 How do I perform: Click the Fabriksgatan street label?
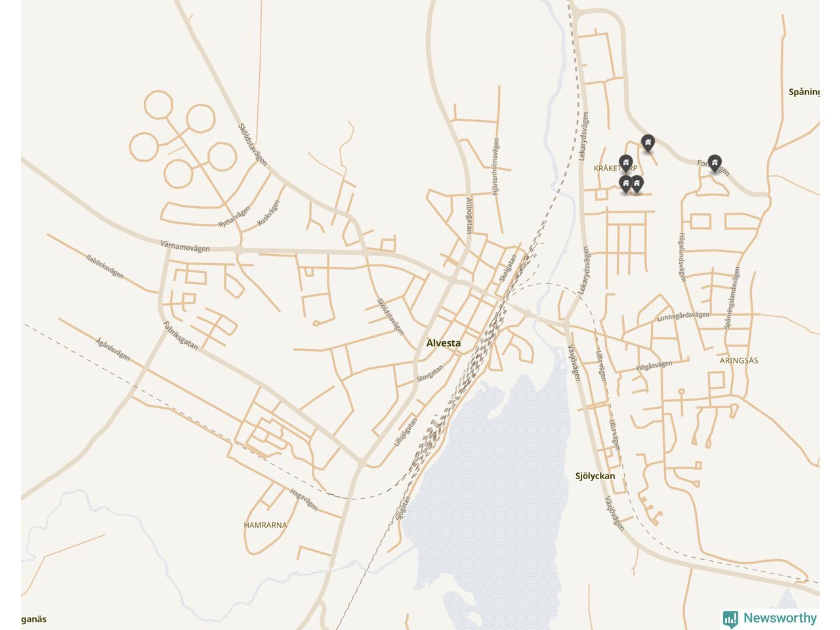coord(180,335)
